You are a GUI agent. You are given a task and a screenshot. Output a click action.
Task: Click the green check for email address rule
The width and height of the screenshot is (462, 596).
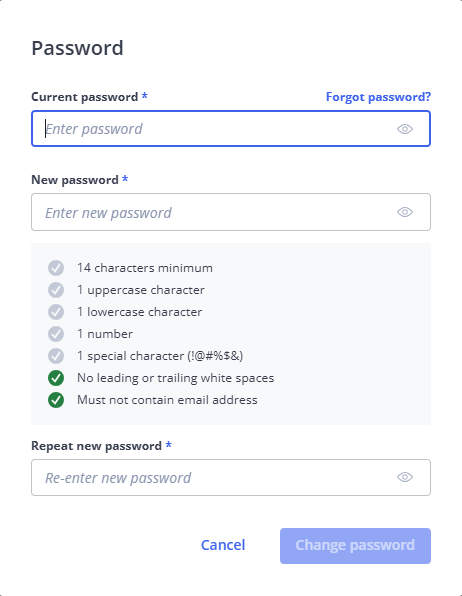(x=56, y=400)
